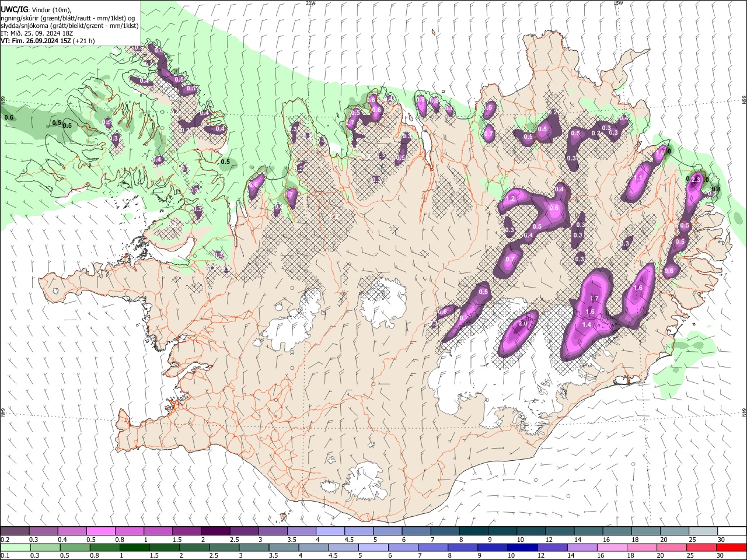Click the 'slydda/snjókoma (grátt/bleikt/grænt' header line
Viewport: 747px width, 560px height.
tap(69, 26)
